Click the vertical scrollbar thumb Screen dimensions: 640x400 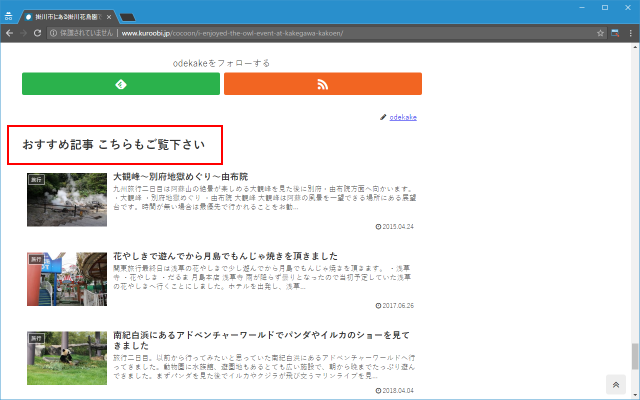tap(635, 356)
